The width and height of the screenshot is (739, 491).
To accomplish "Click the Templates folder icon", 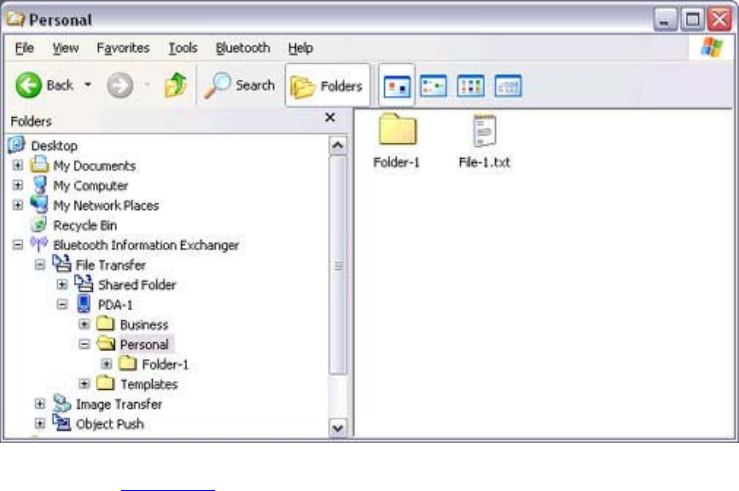I will coord(106,383).
